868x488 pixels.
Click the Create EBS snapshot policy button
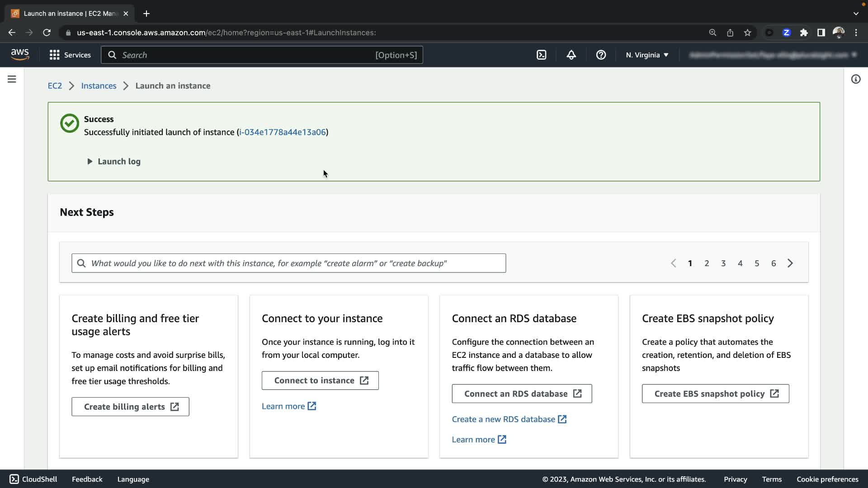pos(715,394)
